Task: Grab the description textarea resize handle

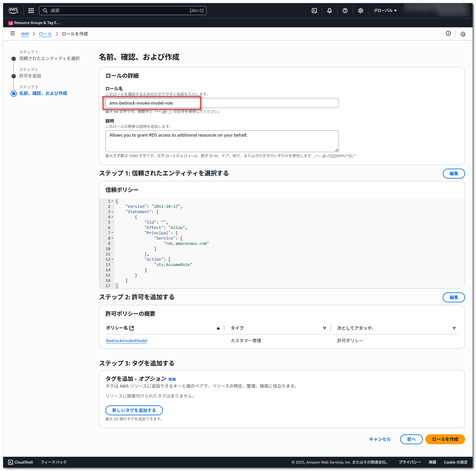Action: [x=337, y=150]
